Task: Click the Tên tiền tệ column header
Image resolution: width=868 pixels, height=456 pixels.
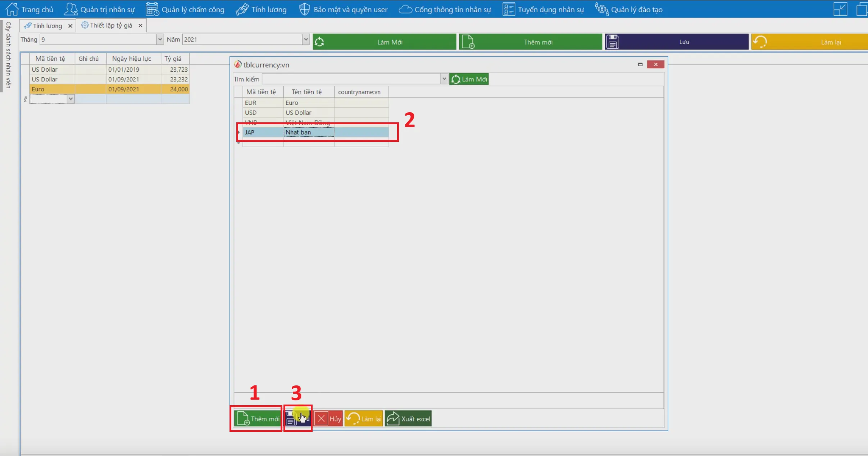Action: click(x=309, y=92)
